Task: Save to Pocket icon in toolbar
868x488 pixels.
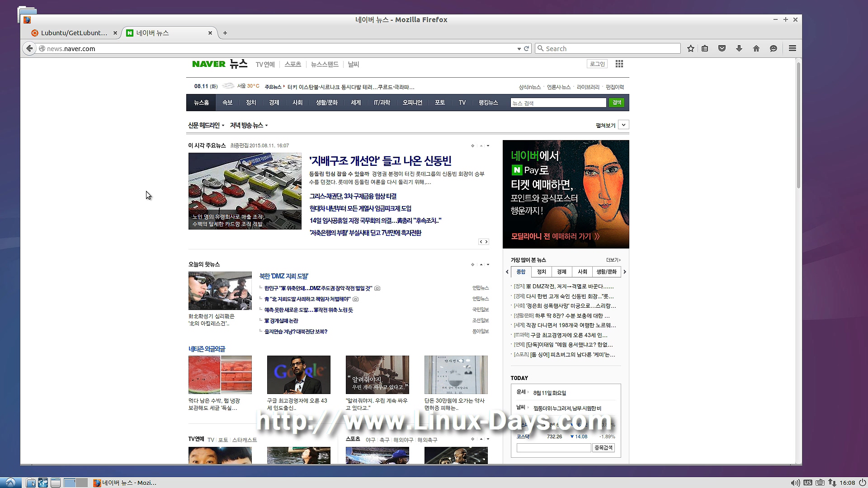Action: (722, 48)
